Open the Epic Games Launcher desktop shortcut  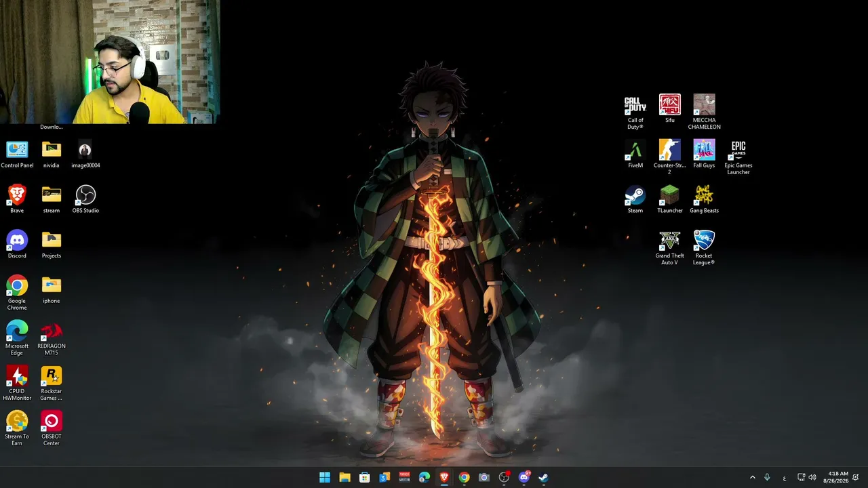tap(738, 157)
